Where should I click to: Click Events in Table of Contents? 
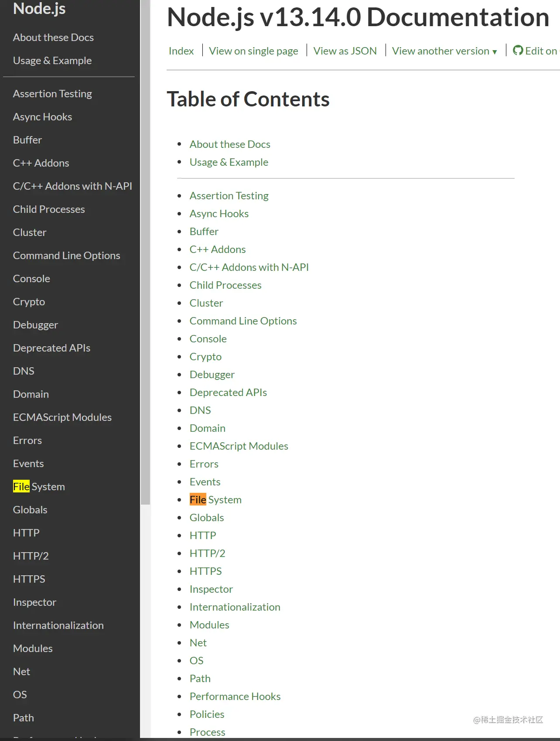pyautogui.click(x=205, y=482)
